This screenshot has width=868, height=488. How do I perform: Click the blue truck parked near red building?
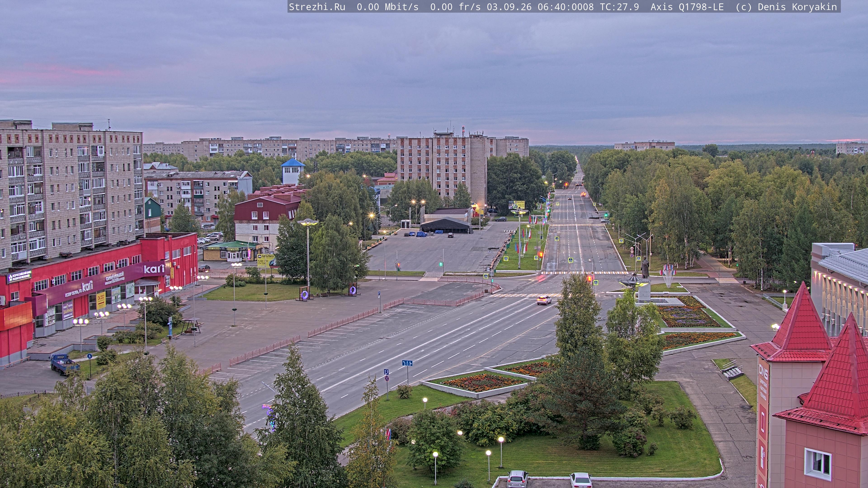(x=65, y=364)
